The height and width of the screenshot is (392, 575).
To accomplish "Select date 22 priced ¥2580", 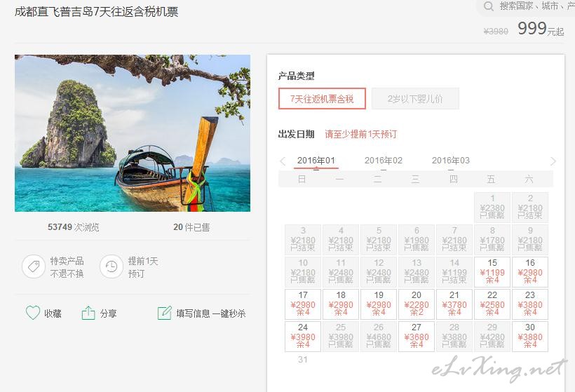I will [x=492, y=304].
